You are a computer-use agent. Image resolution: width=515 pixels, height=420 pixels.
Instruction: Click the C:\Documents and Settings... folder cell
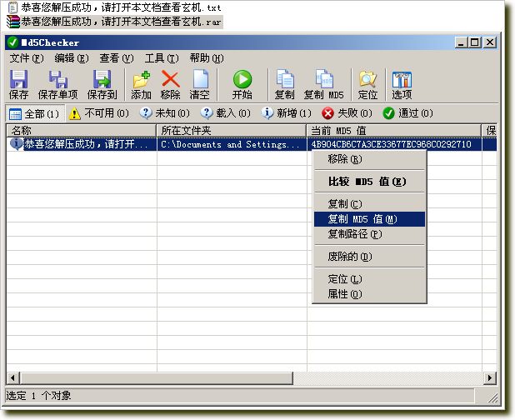tap(232, 144)
